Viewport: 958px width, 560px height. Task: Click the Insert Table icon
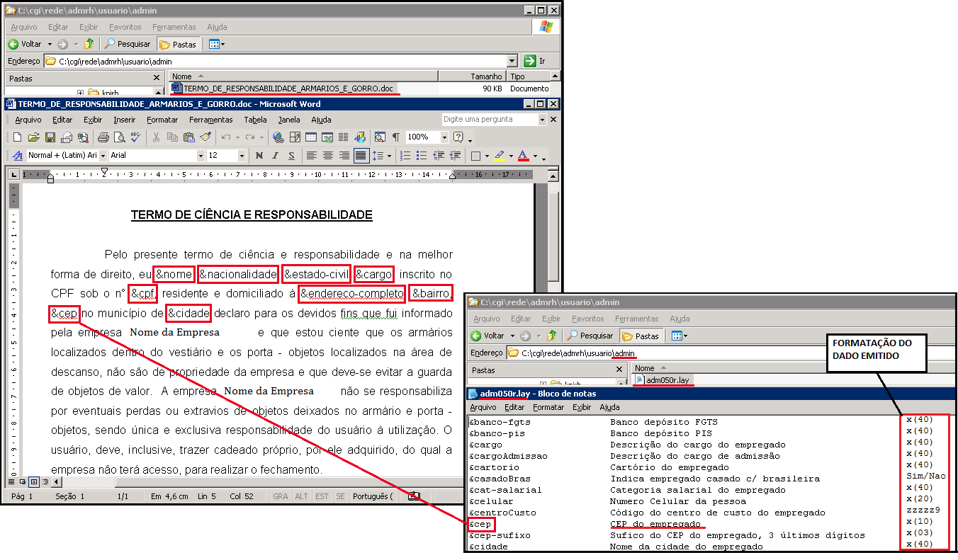311,137
